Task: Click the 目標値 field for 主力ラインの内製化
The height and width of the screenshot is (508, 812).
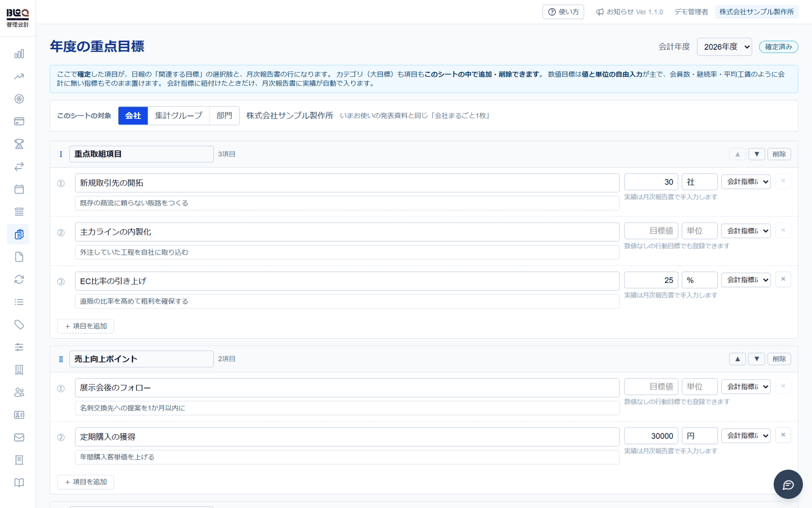Action: 651,231
